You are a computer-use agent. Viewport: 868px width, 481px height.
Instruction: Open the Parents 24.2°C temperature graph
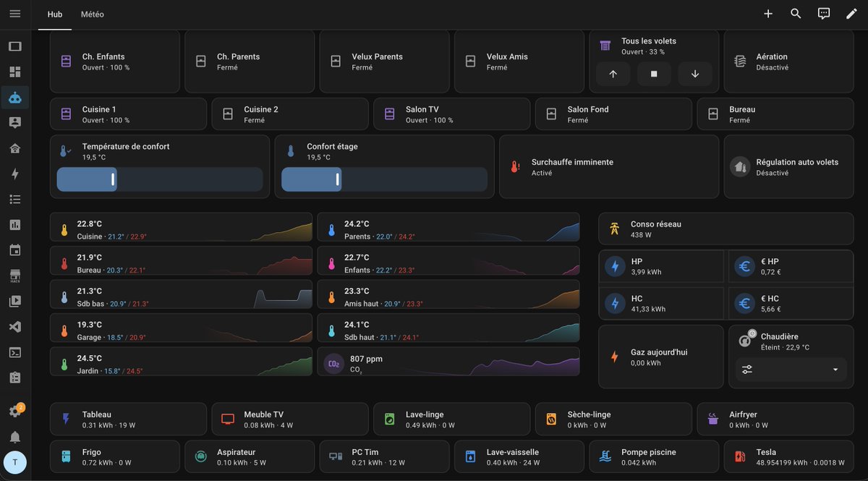tap(448, 227)
